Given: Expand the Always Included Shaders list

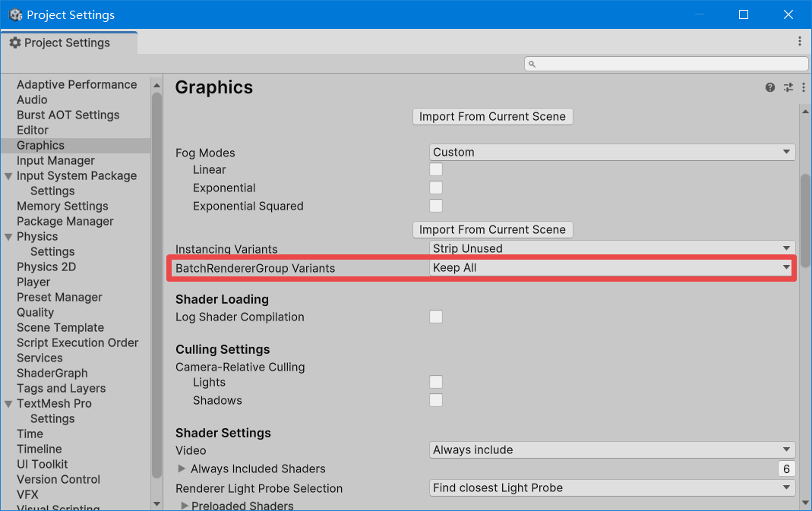Looking at the screenshot, I should (x=182, y=468).
